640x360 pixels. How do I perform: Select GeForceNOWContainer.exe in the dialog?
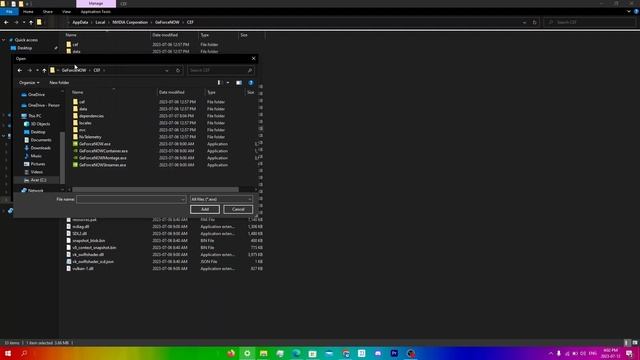pyautogui.click(x=103, y=151)
